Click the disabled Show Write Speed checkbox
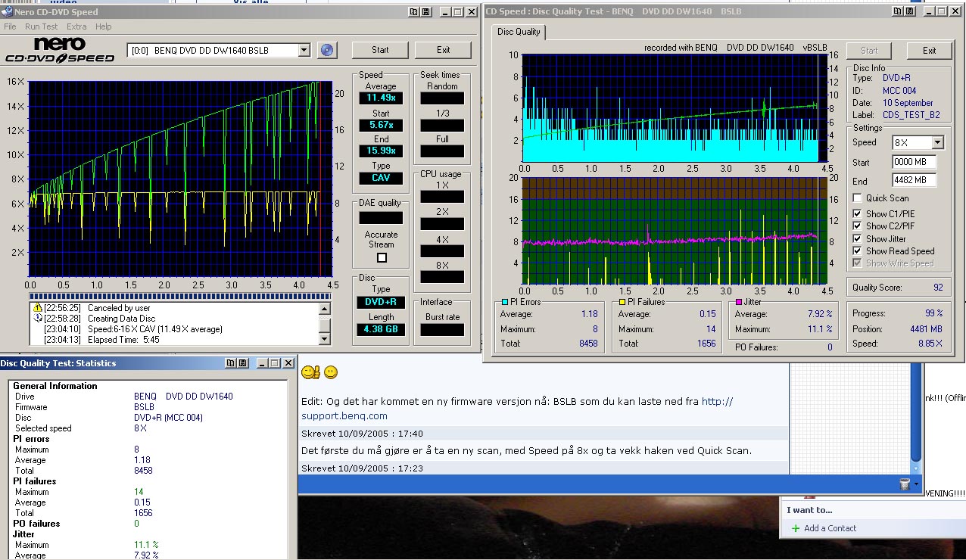 click(x=858, y=263)
